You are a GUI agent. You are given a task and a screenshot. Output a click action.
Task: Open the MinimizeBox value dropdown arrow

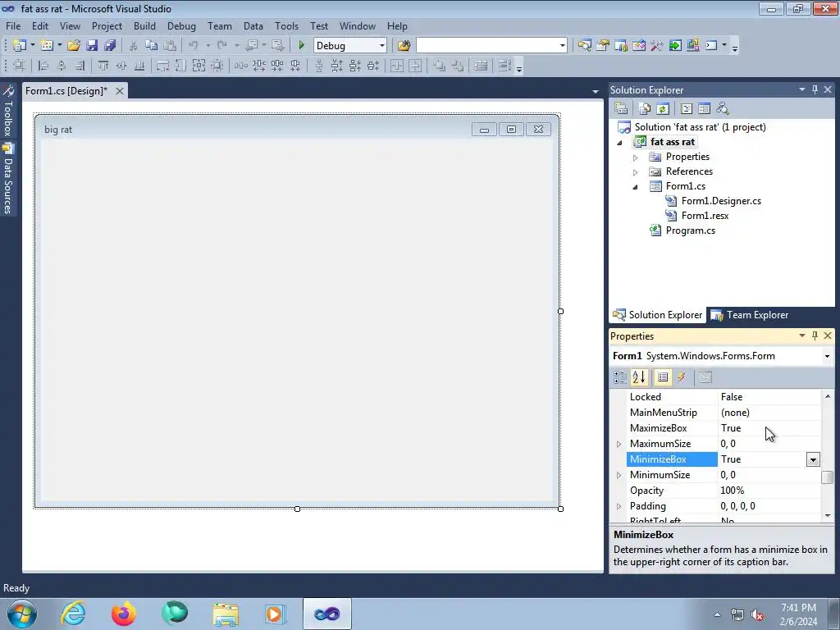(813, 459)
